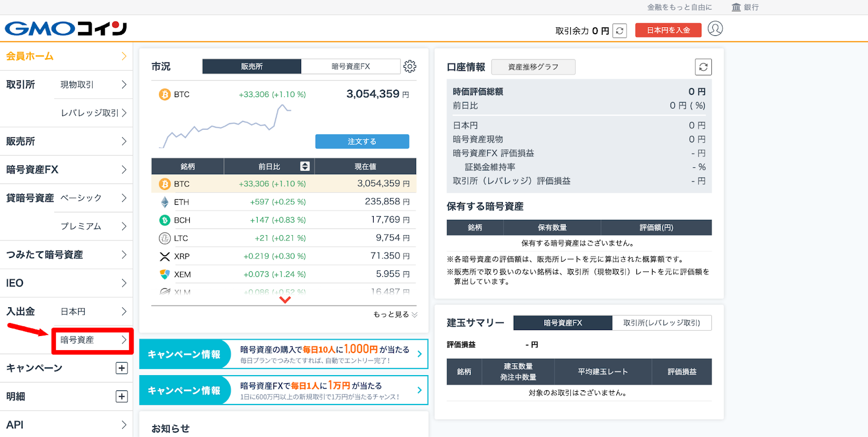Select BTC row in market table

[x=284, y=184]
